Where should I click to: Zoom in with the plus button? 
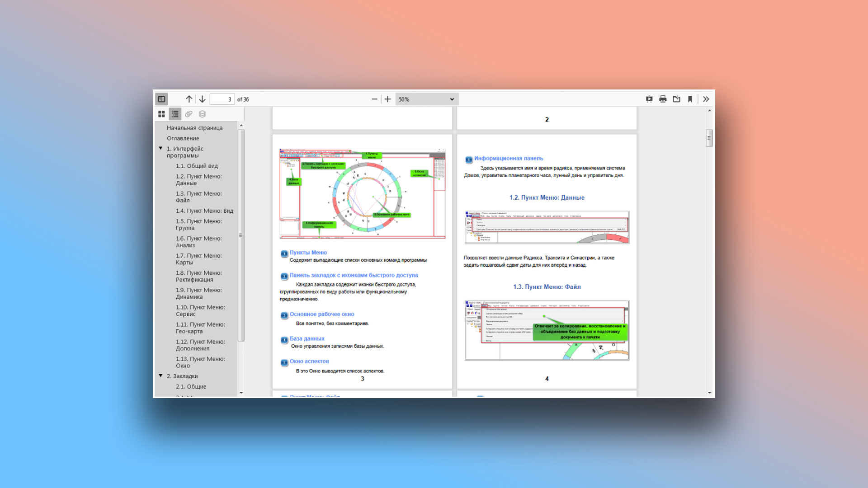tap(387, 99)
